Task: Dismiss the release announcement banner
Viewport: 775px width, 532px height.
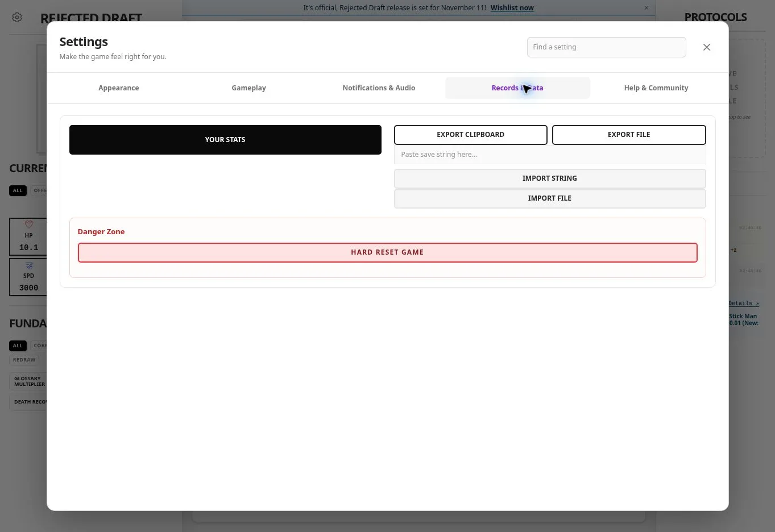Action: (646, 8)
